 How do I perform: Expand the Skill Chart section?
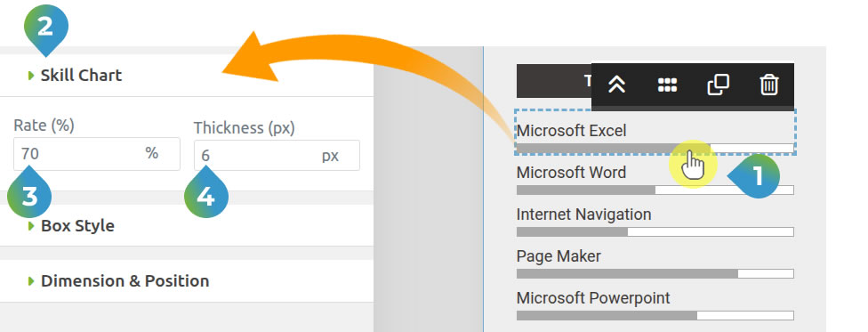click(x=187, y=76)
